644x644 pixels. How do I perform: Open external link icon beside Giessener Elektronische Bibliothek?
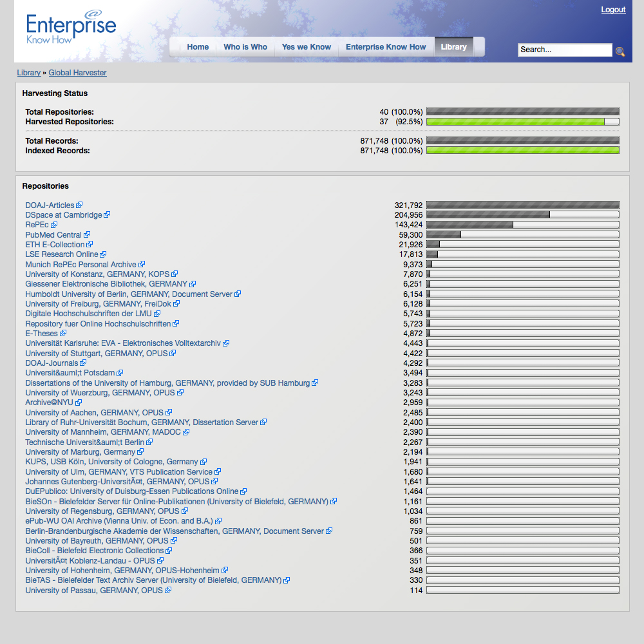pos(193,284)
